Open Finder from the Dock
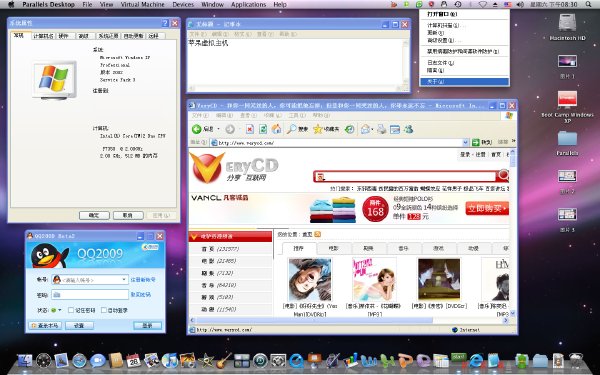The image size is (600, 375). click(x=25, y=360)
